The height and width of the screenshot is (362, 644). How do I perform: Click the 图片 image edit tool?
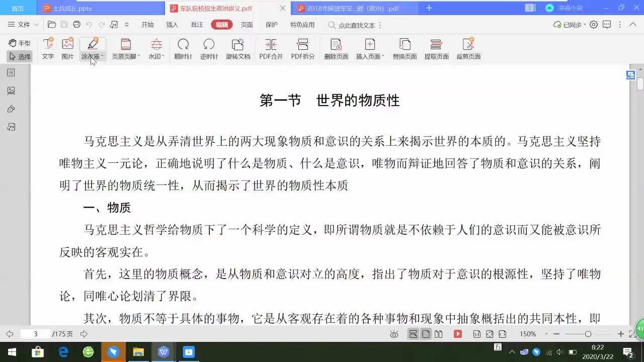coord(67,49)
